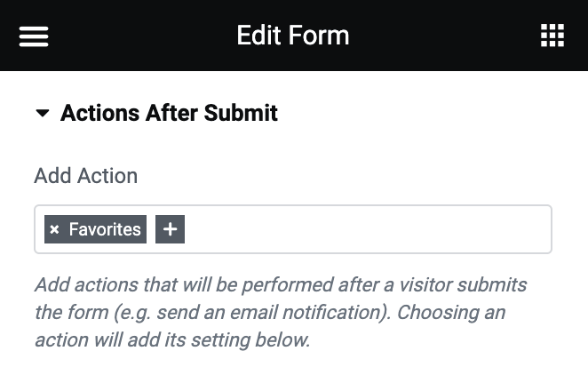Open Elementor main menu via three-line icon
The width and height of the screenshot is (588, 375).
[34, 36]
